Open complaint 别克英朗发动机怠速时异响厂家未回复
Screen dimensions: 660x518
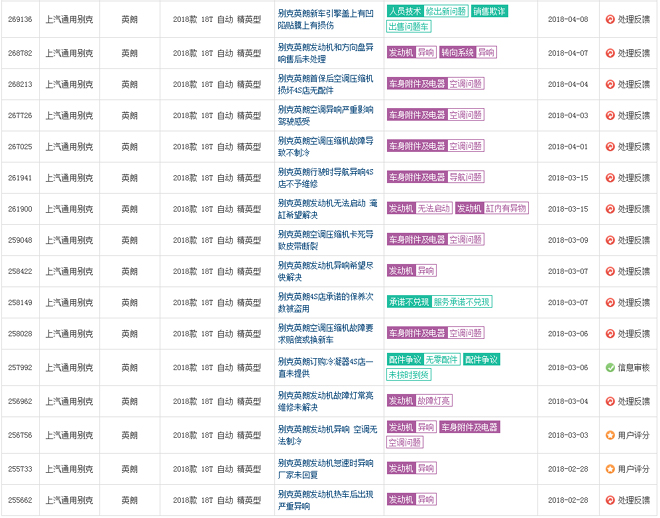point(325,469)
